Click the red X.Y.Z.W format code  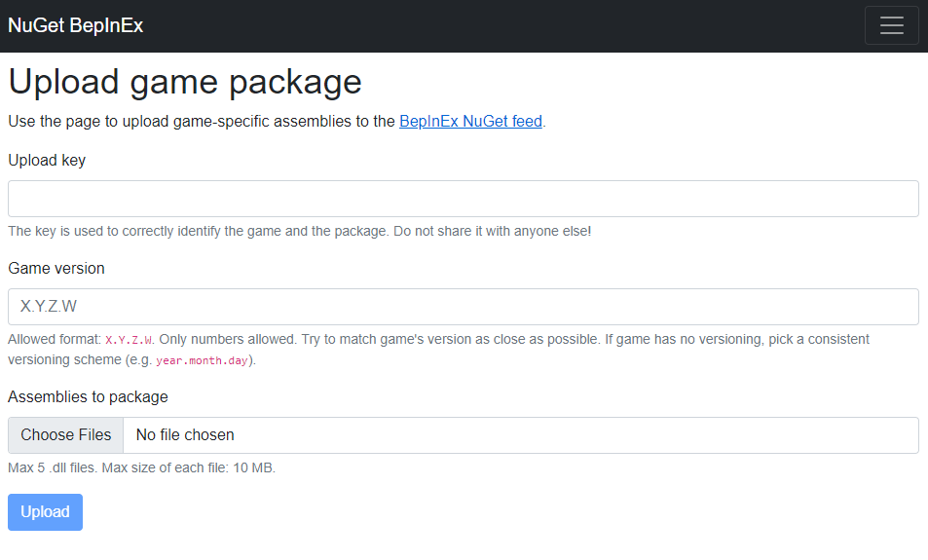(130, 340)
